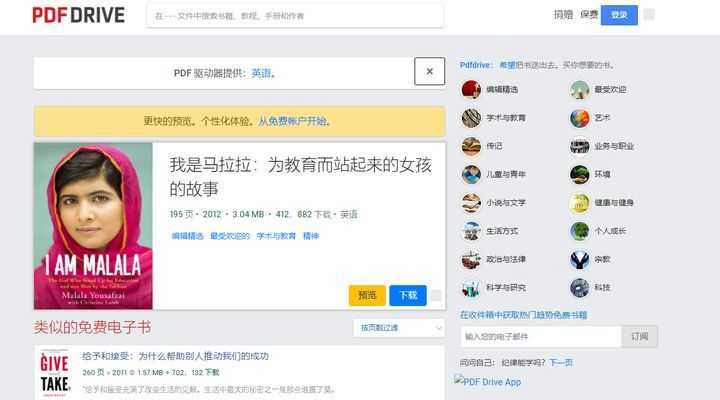Image resolution: width=720 pixels, height=400 pixels.
Task: Click the 业务与职业 category icon
Action: (x=579, y=146)
